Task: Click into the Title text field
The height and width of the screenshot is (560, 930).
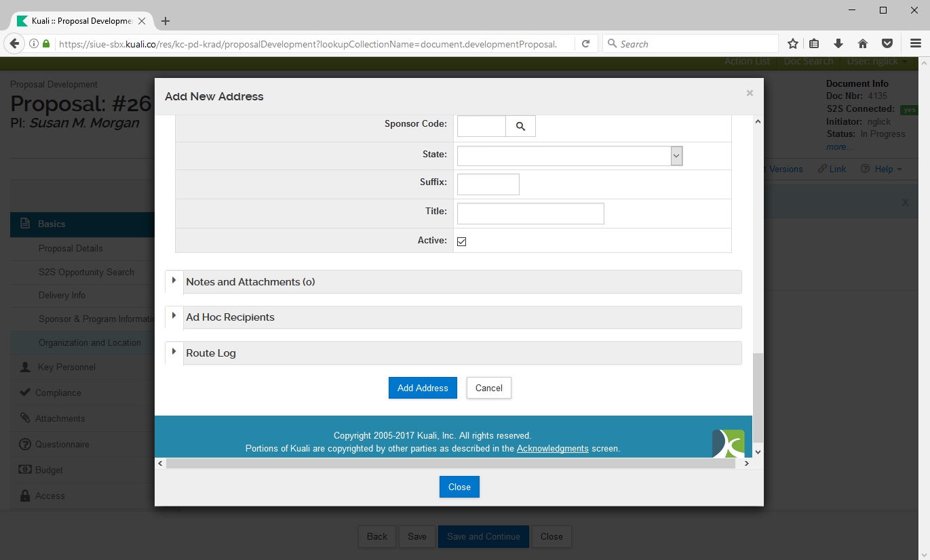Action: click(530, 214)
